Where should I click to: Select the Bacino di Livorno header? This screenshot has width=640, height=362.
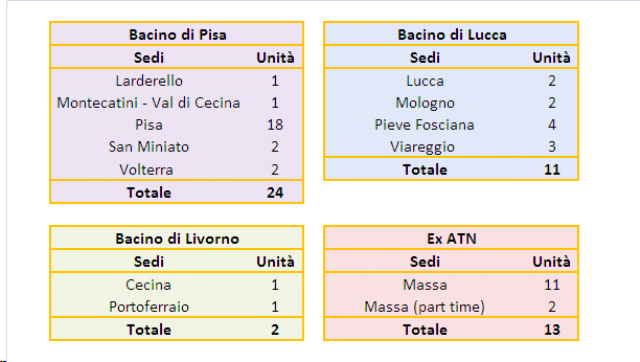pos(177,239)
